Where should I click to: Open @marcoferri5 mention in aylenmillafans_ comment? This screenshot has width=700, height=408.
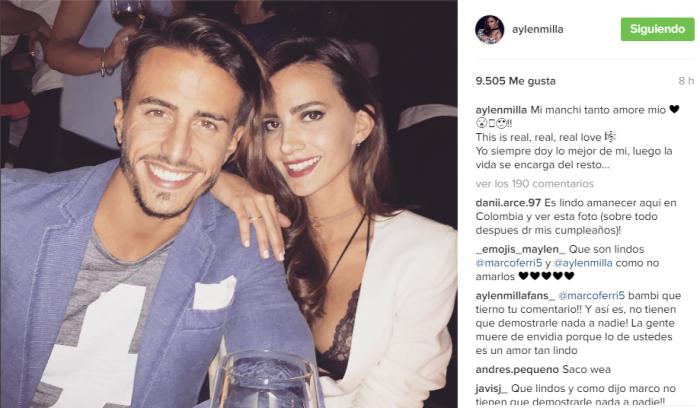592,296
